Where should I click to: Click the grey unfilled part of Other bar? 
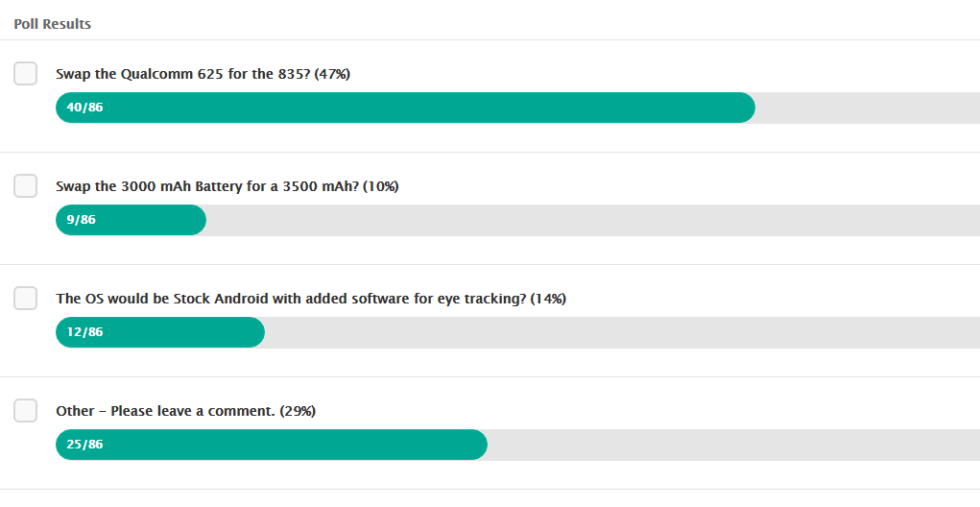coord(733,445)
